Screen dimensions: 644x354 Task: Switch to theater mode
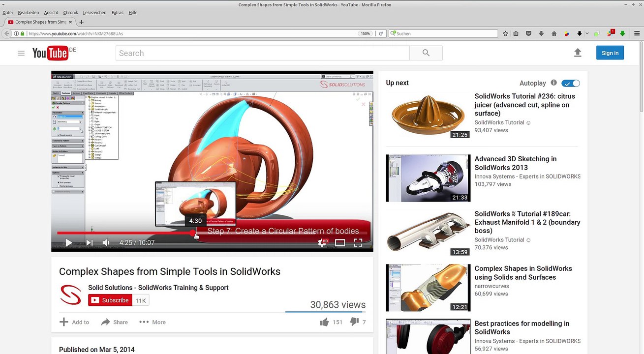pos(340,242)
